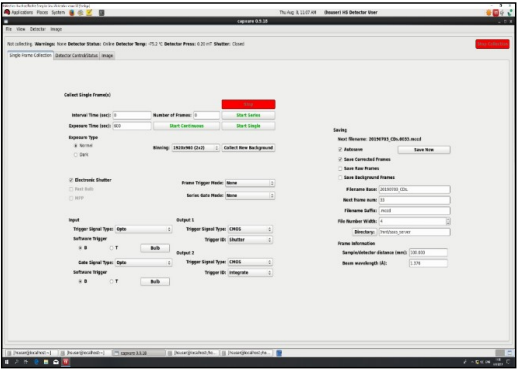Click the red Stop button
The width and height of the screenshot is (519, 370).
pyautogui.click(x=248, y=104)
